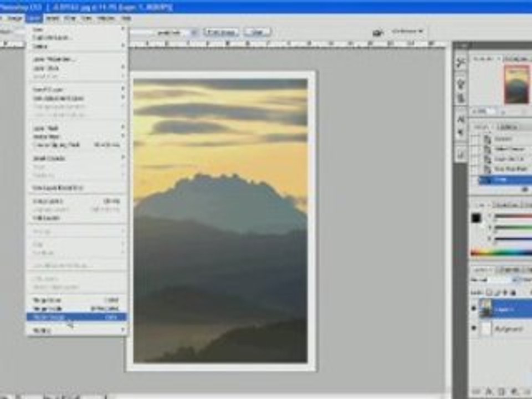Open the Filter menu

tap(70, 18)
